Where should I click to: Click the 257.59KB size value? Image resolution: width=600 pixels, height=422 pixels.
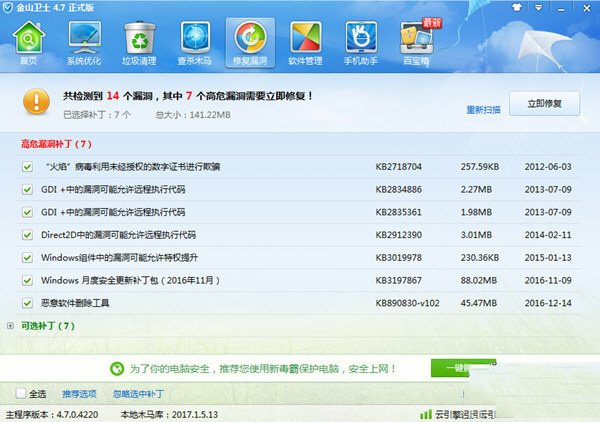(480, 167)
